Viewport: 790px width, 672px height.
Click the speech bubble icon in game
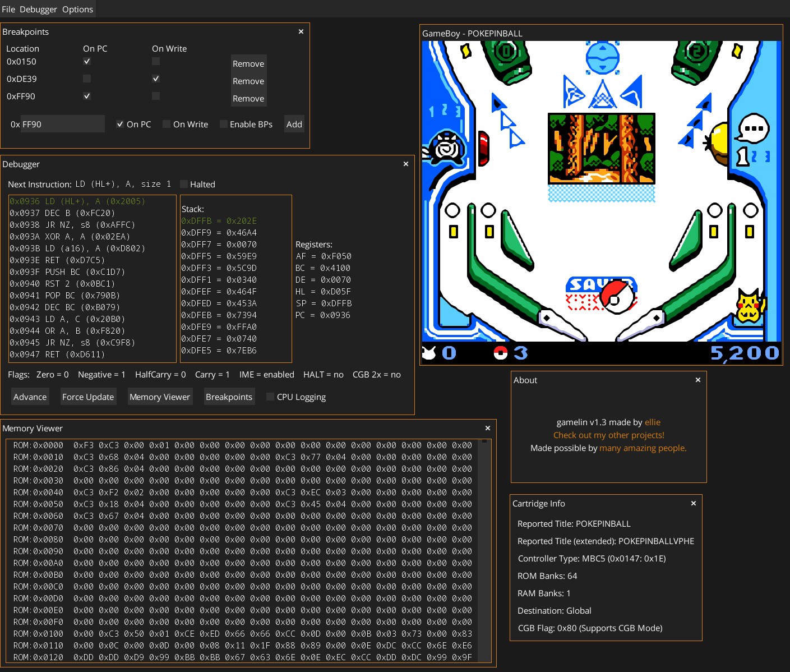[x=753, y=128]
